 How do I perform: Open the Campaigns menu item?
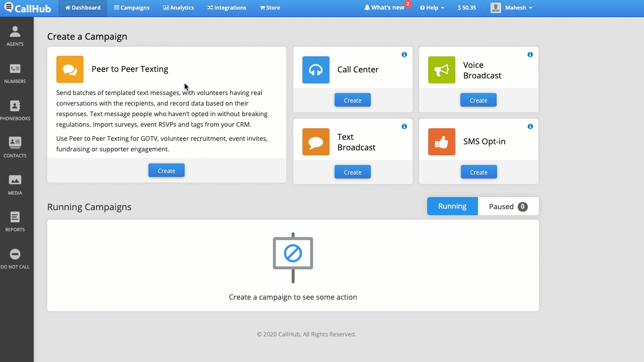132,8
